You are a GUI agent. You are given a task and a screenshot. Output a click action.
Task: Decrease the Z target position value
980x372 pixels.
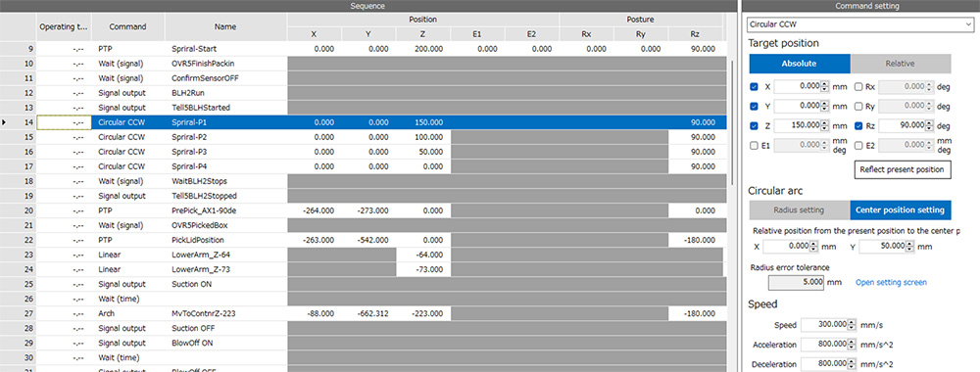point(824,128)
